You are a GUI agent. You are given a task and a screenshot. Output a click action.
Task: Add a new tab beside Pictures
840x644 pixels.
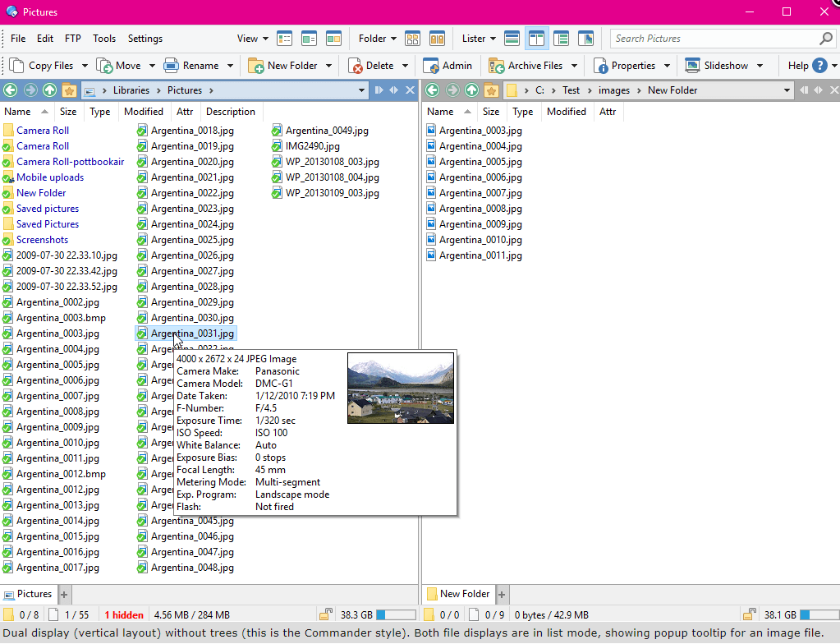point(64,594)
